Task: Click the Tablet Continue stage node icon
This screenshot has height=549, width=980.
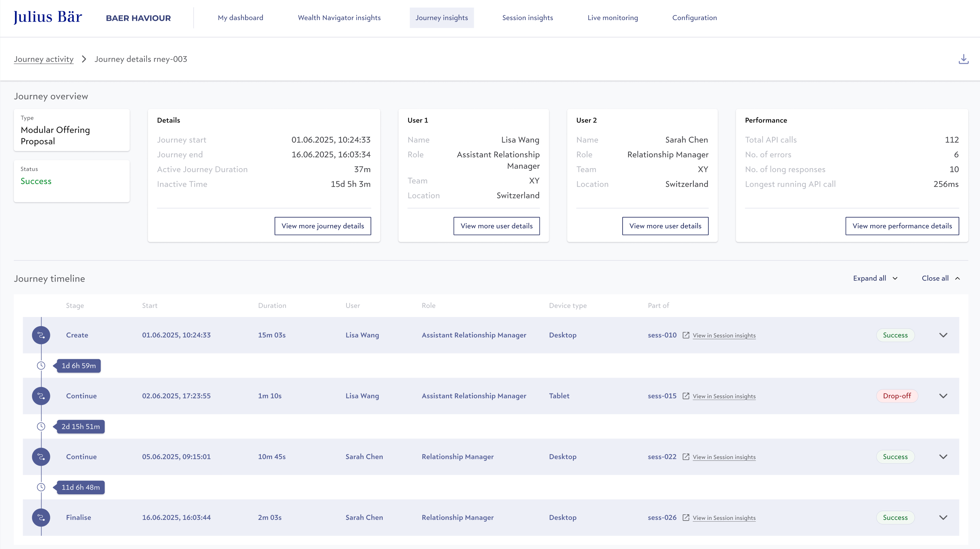Action: (41, 396)
